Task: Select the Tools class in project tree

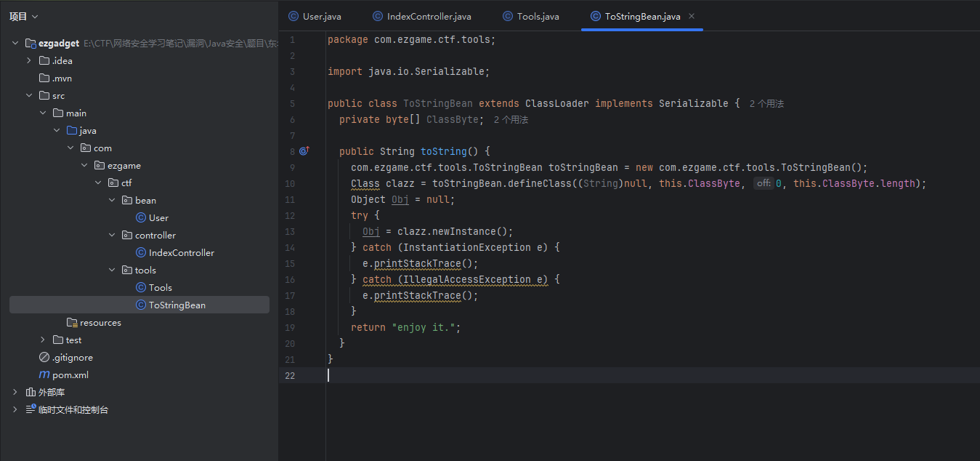Action: coord(160,288)
